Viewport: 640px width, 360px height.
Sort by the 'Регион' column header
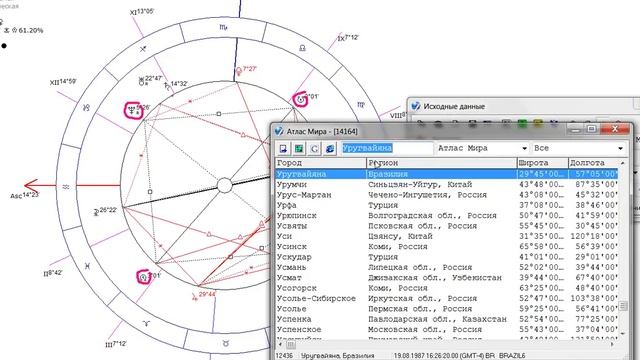[442, 163]
